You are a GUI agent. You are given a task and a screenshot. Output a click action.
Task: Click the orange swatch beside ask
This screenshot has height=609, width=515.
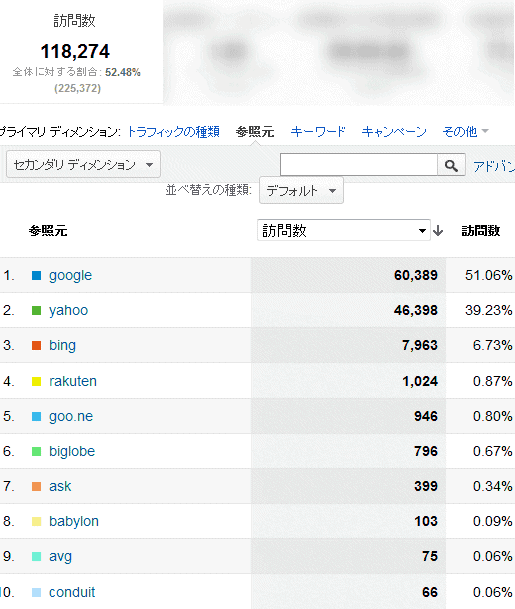click(37, 486)
